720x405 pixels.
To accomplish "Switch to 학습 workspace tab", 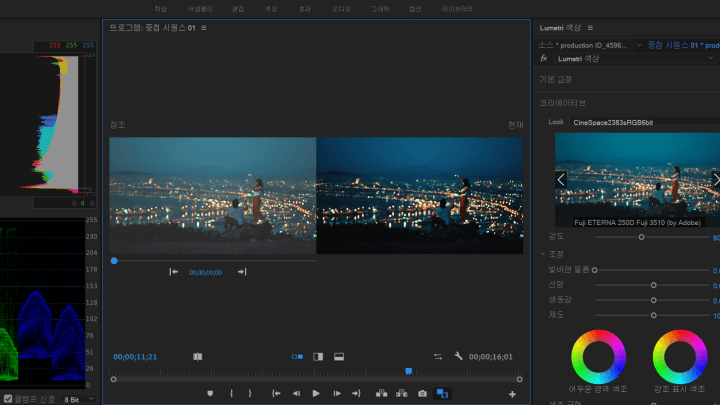I will pos(160,9).
